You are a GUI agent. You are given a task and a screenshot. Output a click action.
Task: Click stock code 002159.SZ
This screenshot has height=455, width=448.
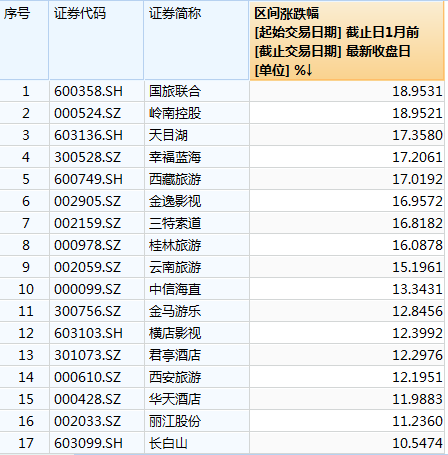[87, 223]
